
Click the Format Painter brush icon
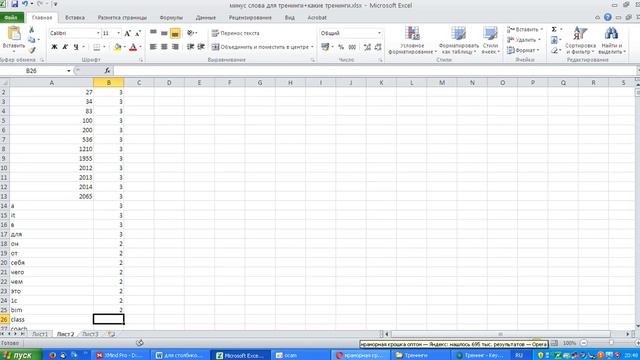[32, 50]
